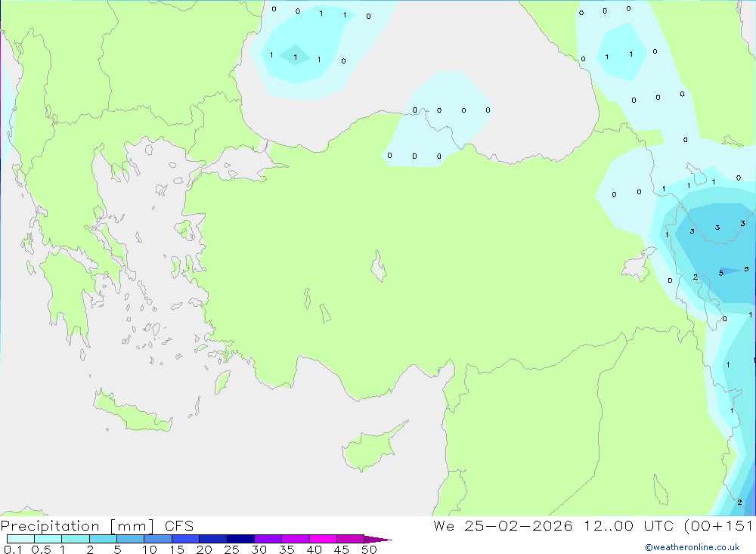Pick the 15–20 mm blue legend swatch

pyautogui.click(x=186, y=539)
